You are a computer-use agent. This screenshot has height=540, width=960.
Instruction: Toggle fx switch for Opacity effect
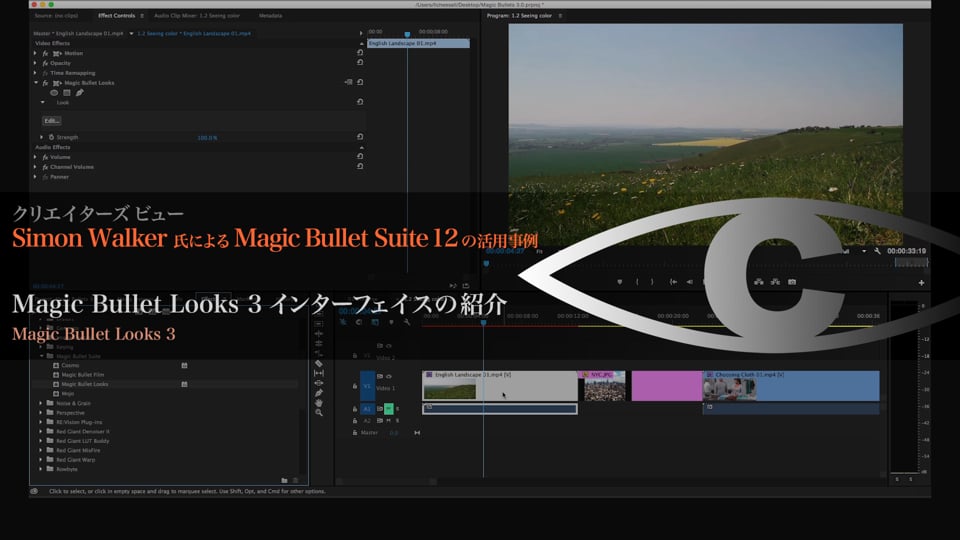click(x=45, y=63)
